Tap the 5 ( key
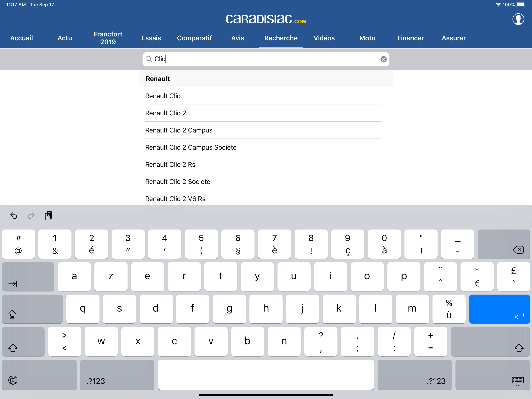Image resolution: width=532 pixels, height=399 pixels. click(201, 244)
